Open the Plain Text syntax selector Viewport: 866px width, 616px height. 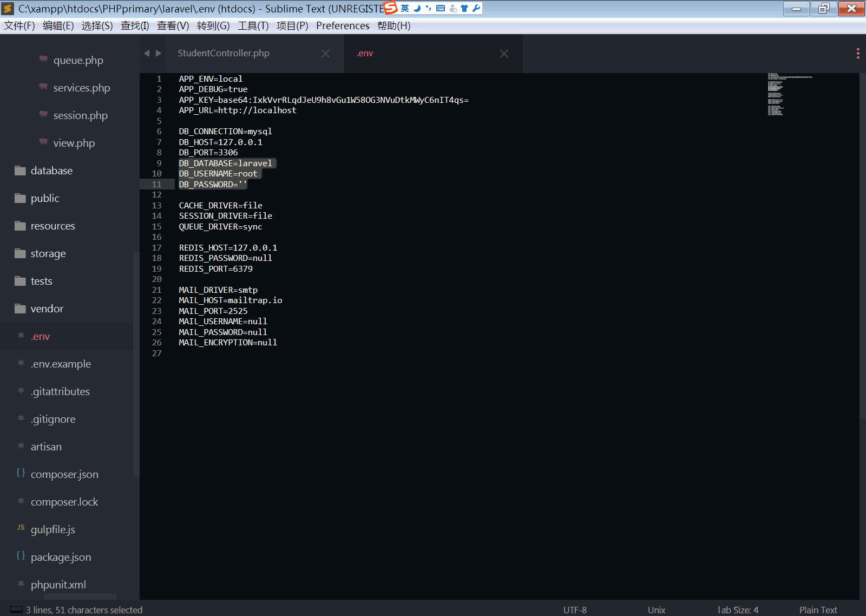(818, 610)
